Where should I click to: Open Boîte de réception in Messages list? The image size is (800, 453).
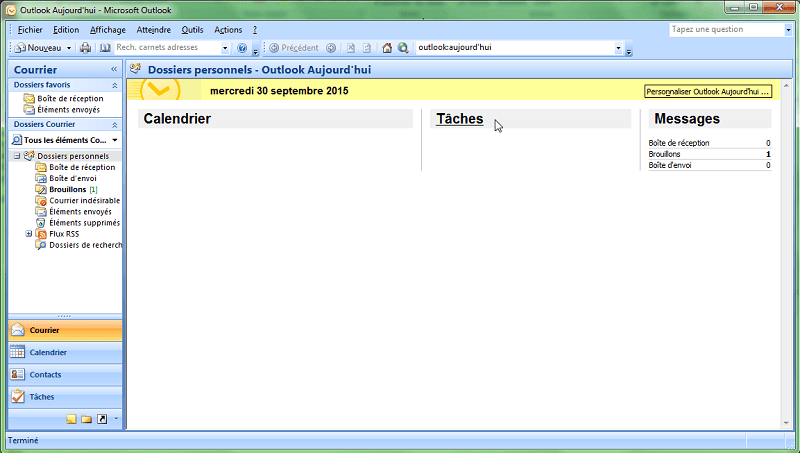tap(679, 143)
